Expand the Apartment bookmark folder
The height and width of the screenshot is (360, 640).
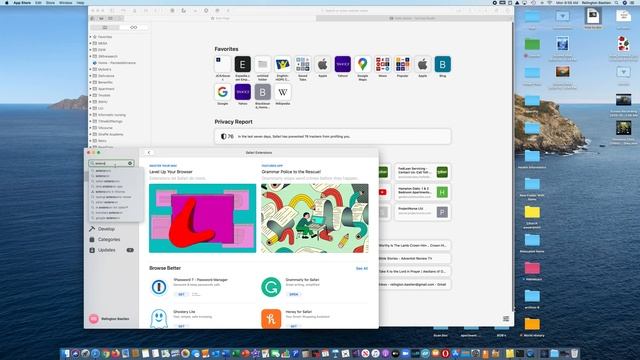[x=91, y=89]
